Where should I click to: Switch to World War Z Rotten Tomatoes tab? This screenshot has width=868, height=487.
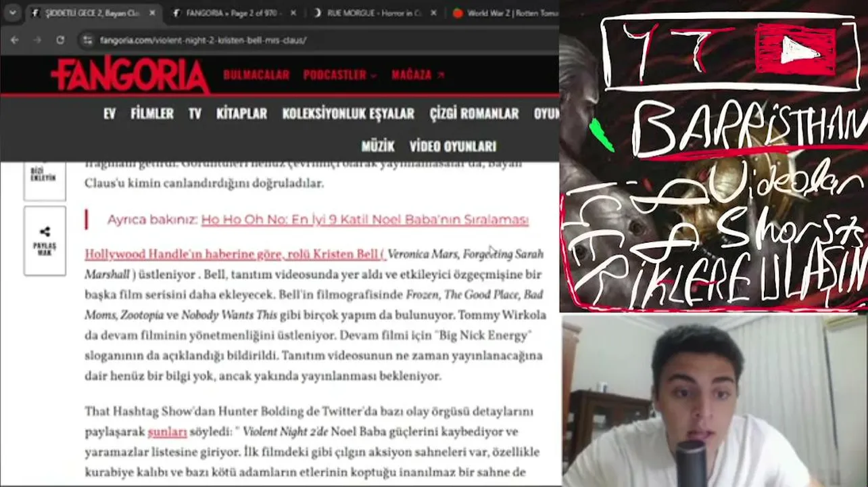pyautogui.click(x=504, y=14)
